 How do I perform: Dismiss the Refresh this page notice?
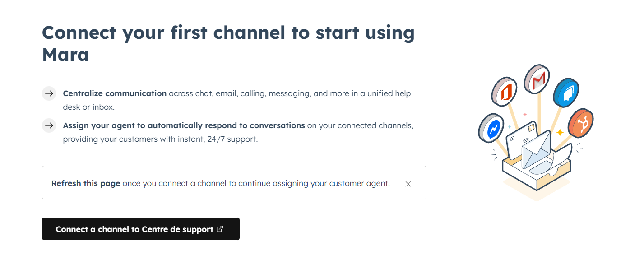408,184
